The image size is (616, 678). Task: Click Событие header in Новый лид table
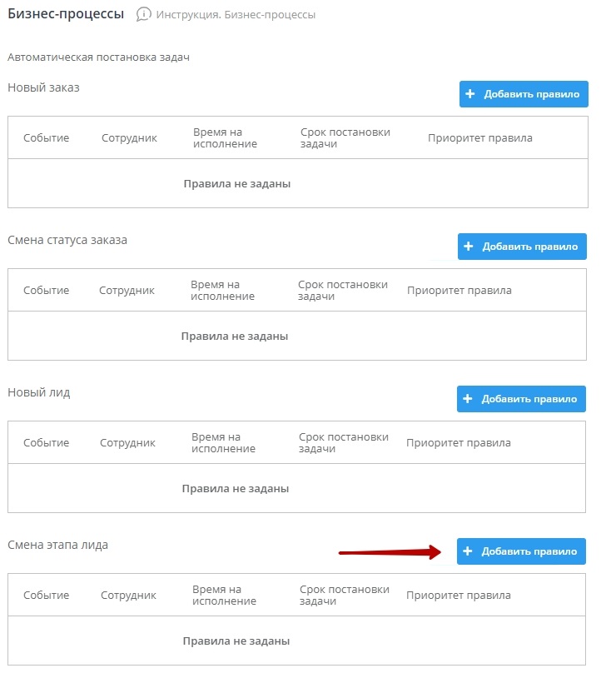click(x=47, y=443)
